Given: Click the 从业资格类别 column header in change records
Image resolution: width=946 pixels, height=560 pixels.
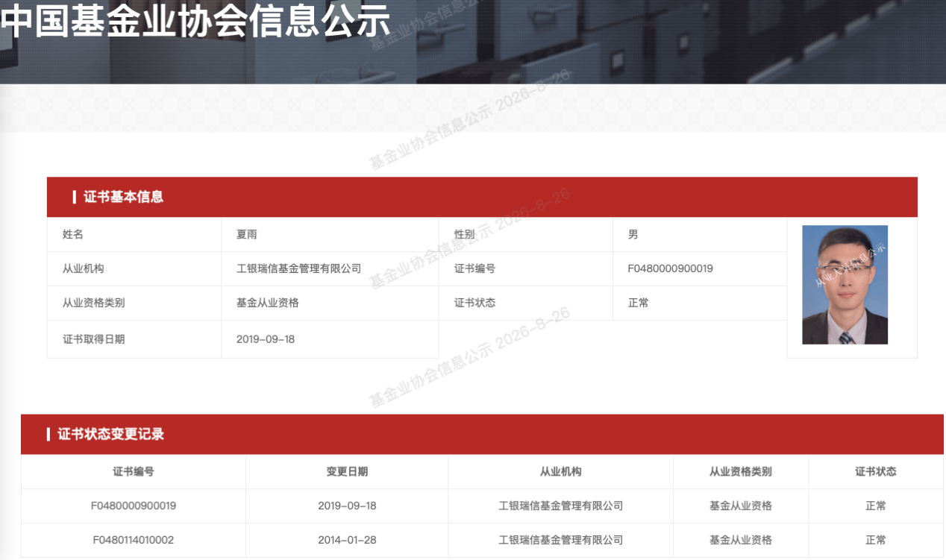Looking at the screenshot, I should pyautogui.click(x=741, y=471).
